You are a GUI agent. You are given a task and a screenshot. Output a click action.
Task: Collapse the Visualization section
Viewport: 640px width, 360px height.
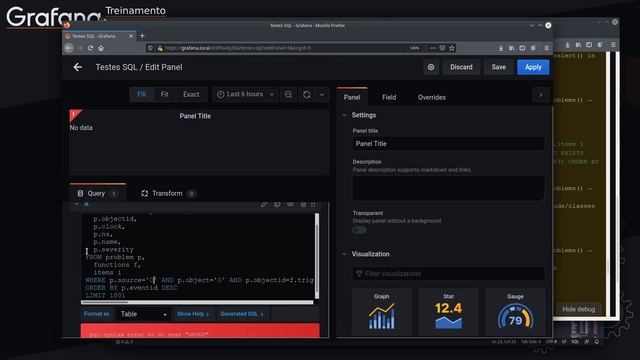344,254
